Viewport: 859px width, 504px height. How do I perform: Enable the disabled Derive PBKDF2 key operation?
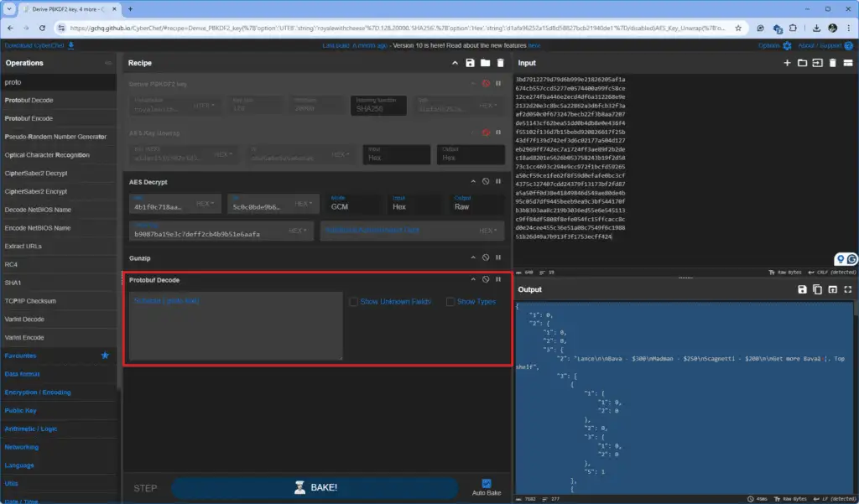(486, 83)
